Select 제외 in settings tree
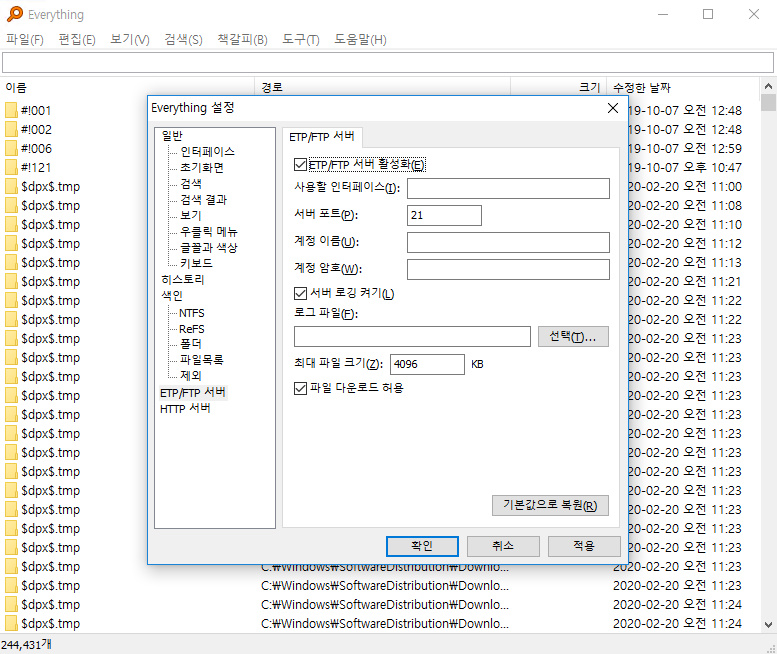This screenshot has height=654, width=777. 191,376
